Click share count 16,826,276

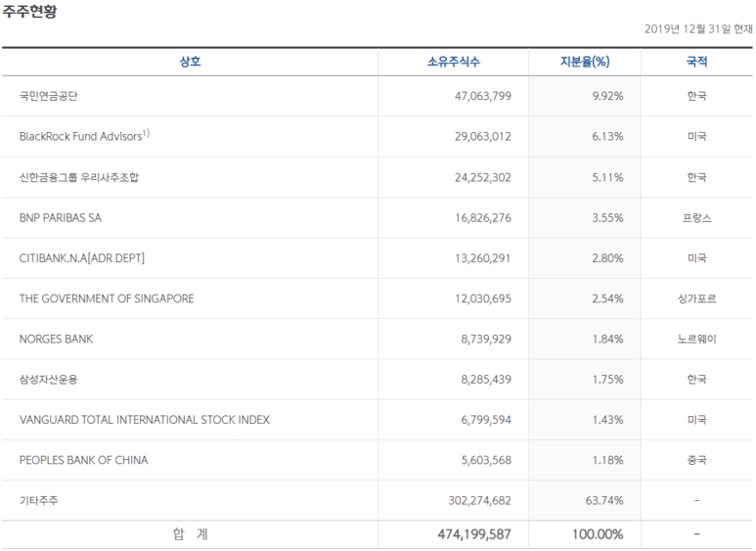482,218
